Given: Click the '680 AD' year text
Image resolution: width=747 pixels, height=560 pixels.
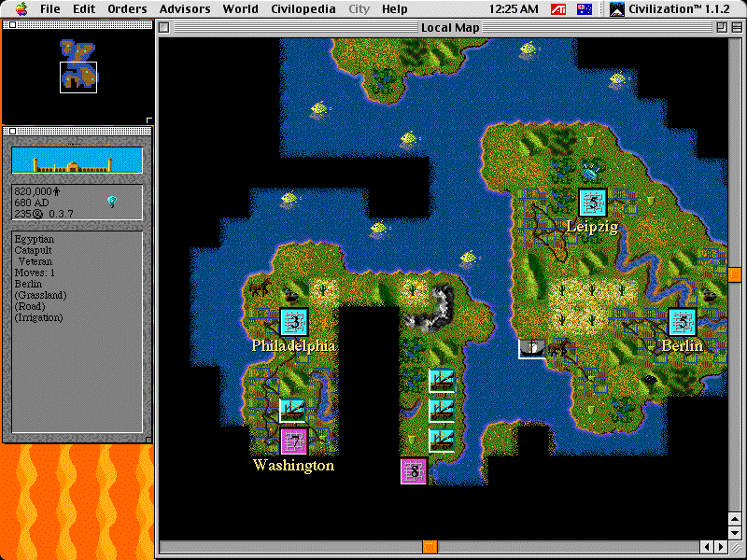Looking at the screenshot, I should coord(32,203).
